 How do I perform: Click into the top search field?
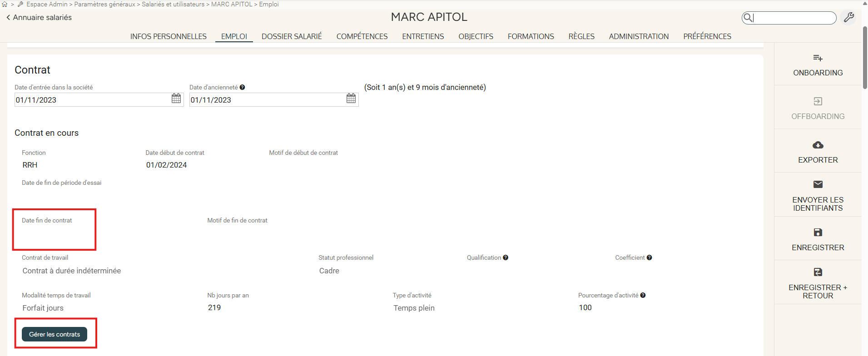tap(793, 18)
